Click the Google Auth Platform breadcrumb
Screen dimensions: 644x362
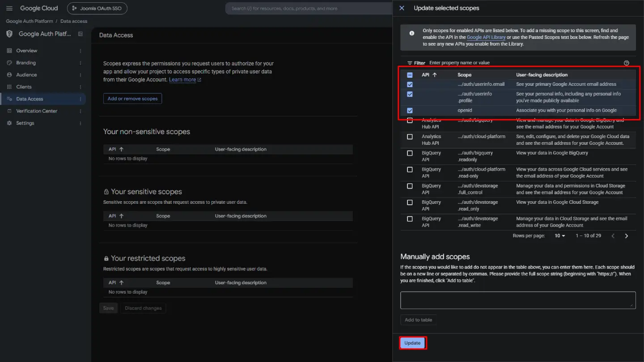(30, 21)
